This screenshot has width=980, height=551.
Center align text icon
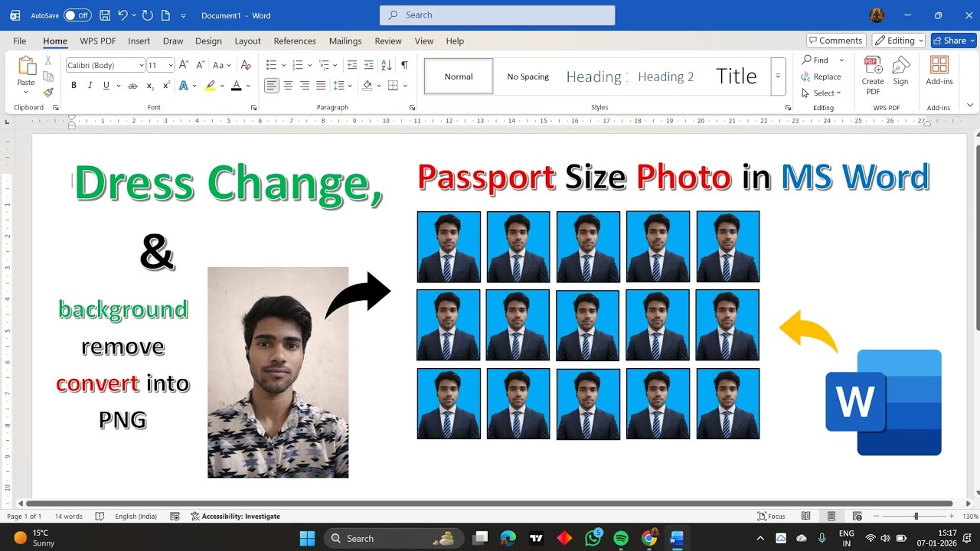289,86
